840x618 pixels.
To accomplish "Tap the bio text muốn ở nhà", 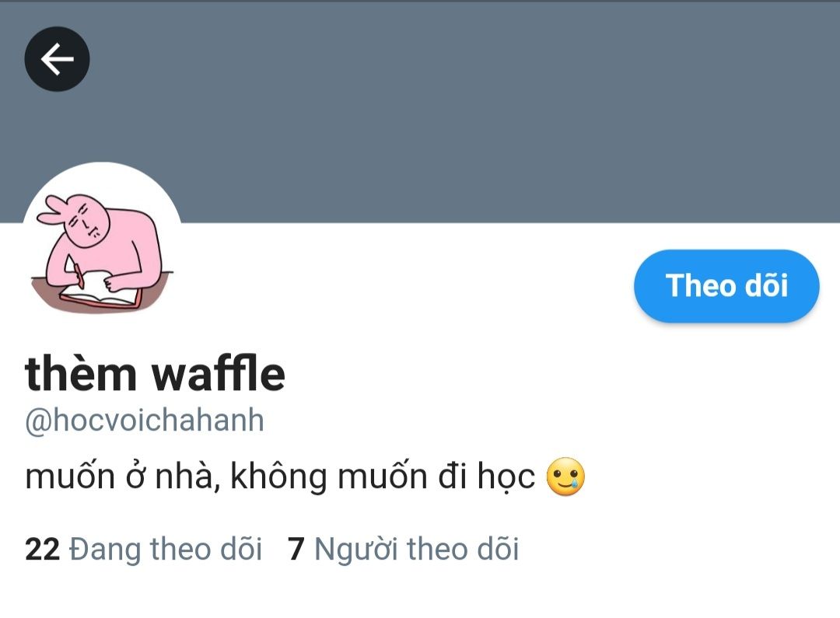I will tap(123, 476).
